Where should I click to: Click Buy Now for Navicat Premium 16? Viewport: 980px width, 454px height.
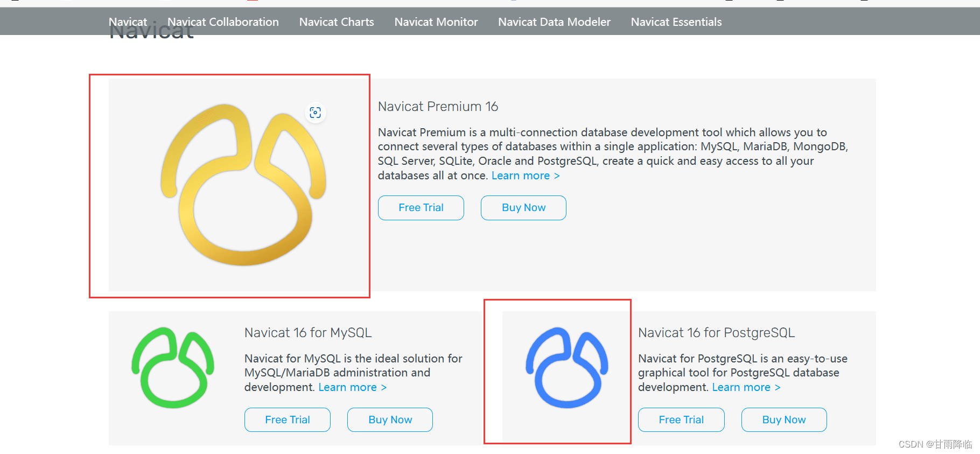click(x=523, y=208)
